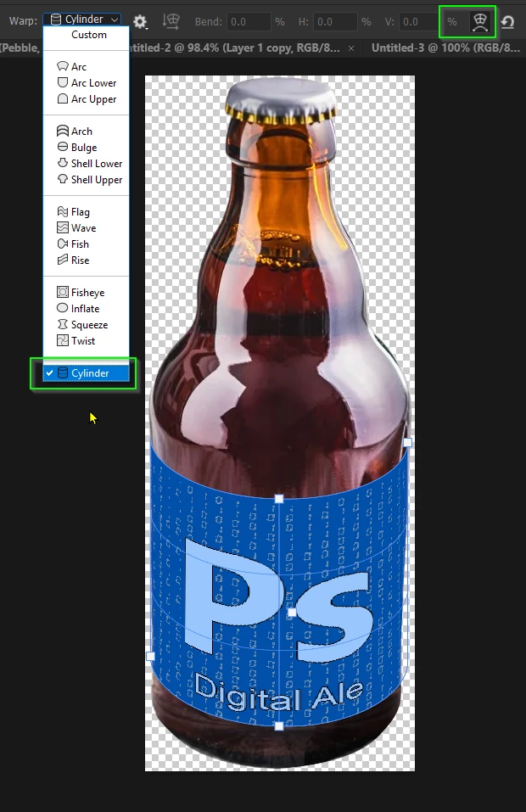The height and width of the screenshot is (812, 526).
Task: Switch between free transform and warp modes
Action: coord(480,22)
